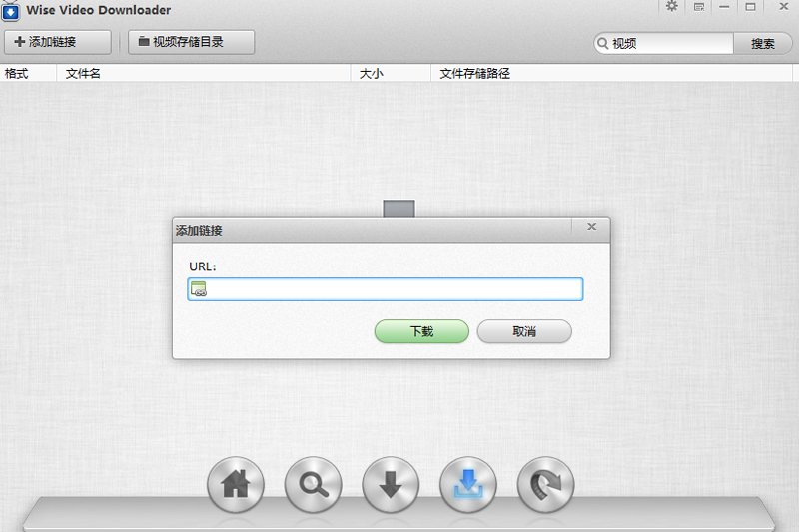799x532 pixels.
Task: Click the link icon inside URL field
Action: coord(198,289)
